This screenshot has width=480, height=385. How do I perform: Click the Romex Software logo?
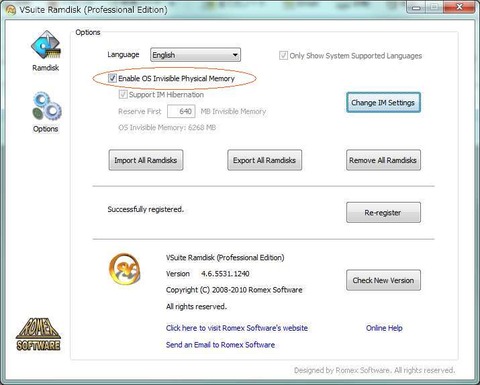(x=38, y=334)
